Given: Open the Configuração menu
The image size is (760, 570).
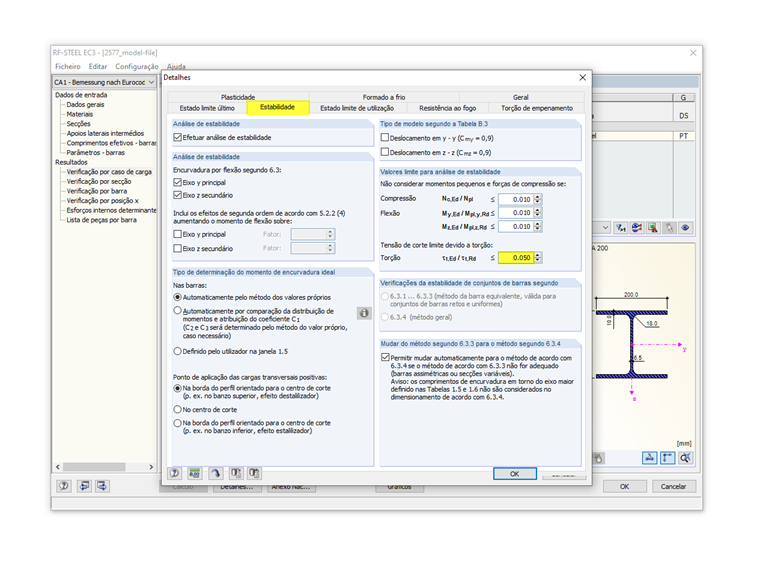Looking at the screenshot, I should [x=137, y=66].
